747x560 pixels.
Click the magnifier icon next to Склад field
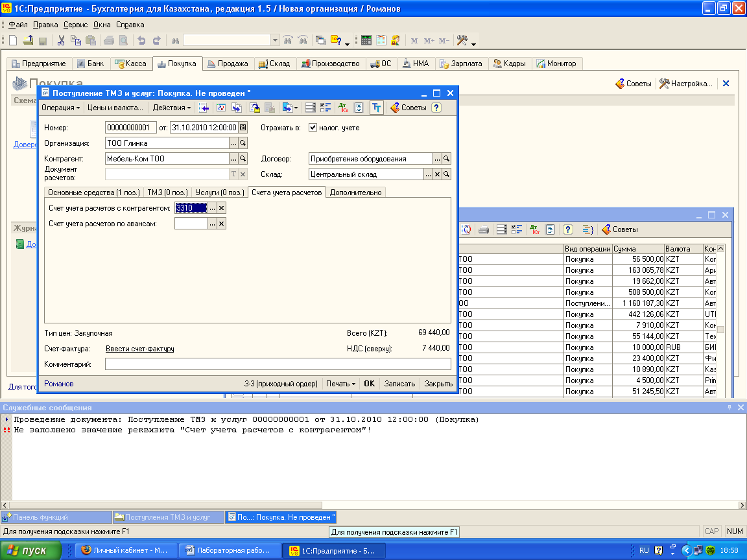point(446,175)
